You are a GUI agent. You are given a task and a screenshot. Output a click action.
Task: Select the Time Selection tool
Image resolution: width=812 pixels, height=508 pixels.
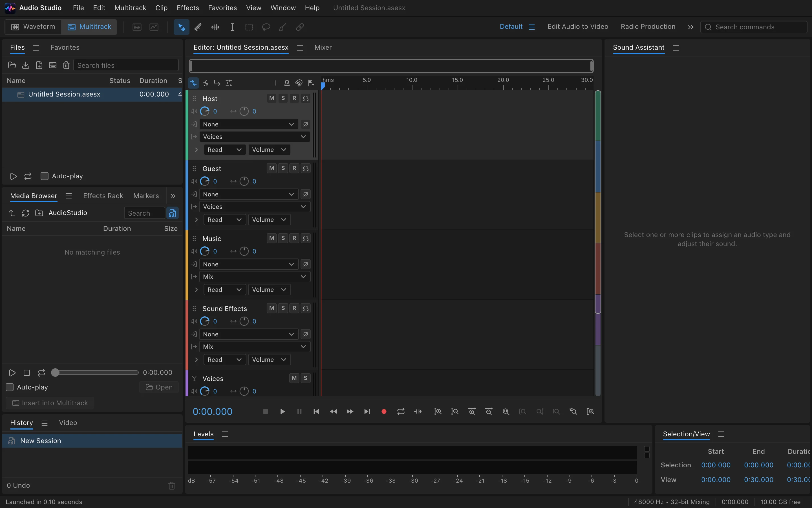232,27
